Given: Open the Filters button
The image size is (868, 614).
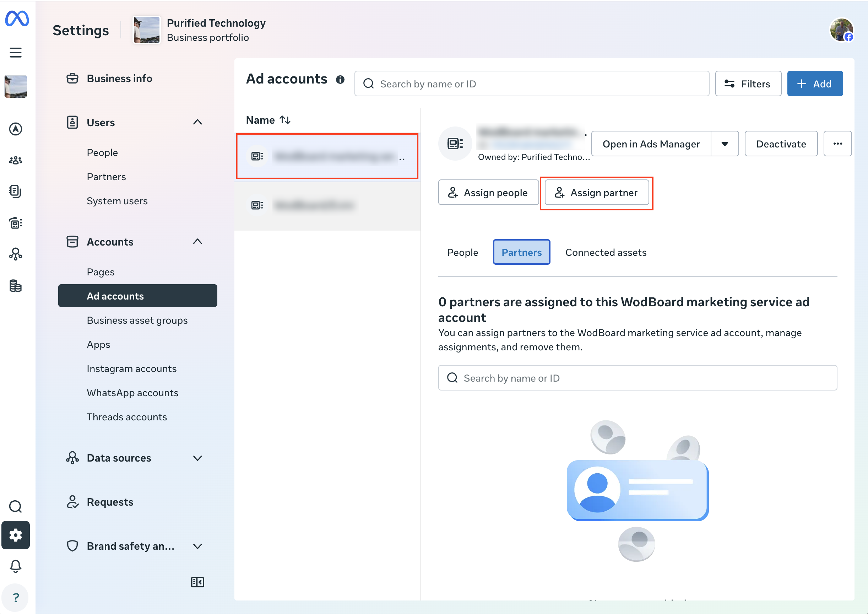Looking at the screenshot, I should coord(748,84).
